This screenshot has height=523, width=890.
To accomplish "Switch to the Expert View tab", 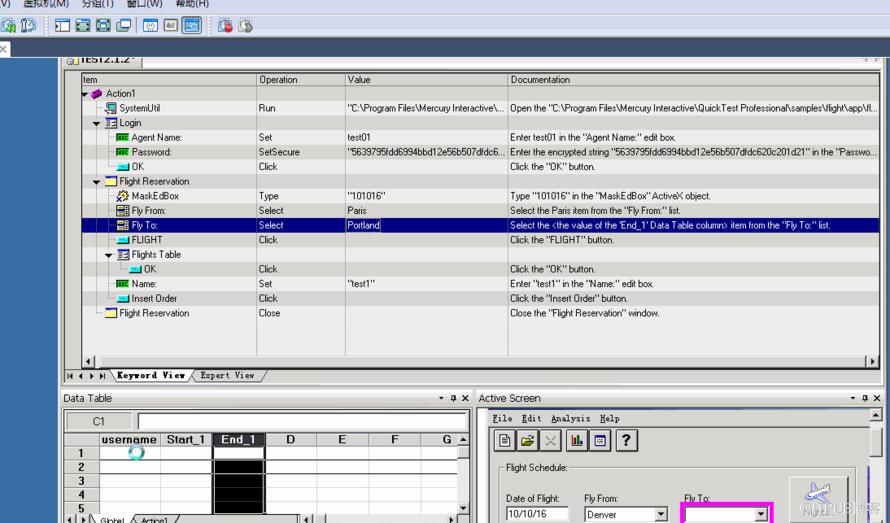I will click(227, 375).
